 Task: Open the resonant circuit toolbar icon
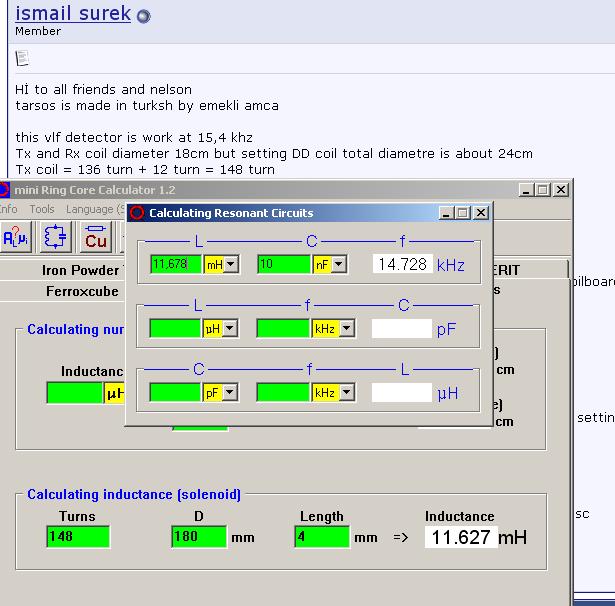(56, 238)
